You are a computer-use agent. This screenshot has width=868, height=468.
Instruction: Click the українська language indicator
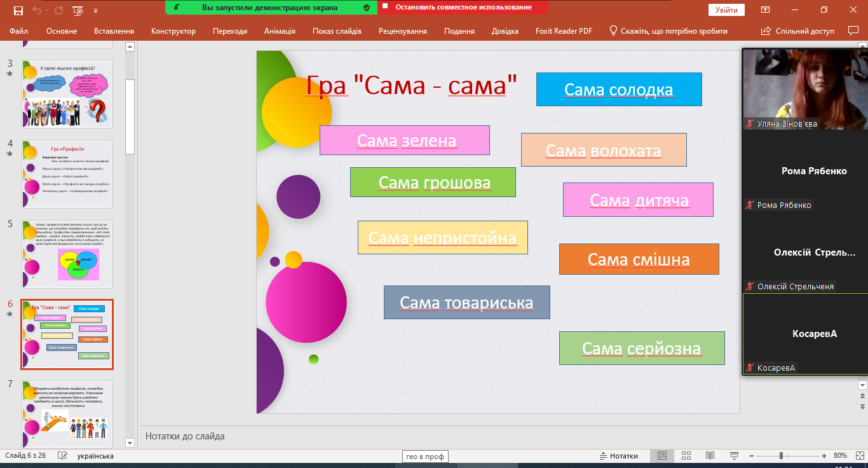[95, 456]
